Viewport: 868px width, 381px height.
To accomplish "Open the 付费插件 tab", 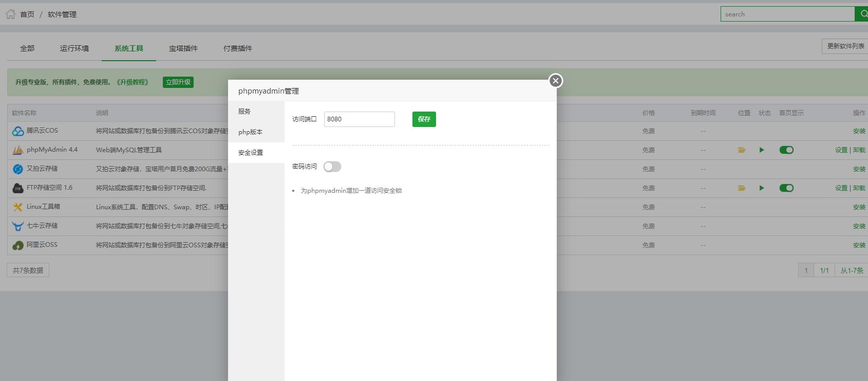I will pyautogui.click(x=238, y=48).
